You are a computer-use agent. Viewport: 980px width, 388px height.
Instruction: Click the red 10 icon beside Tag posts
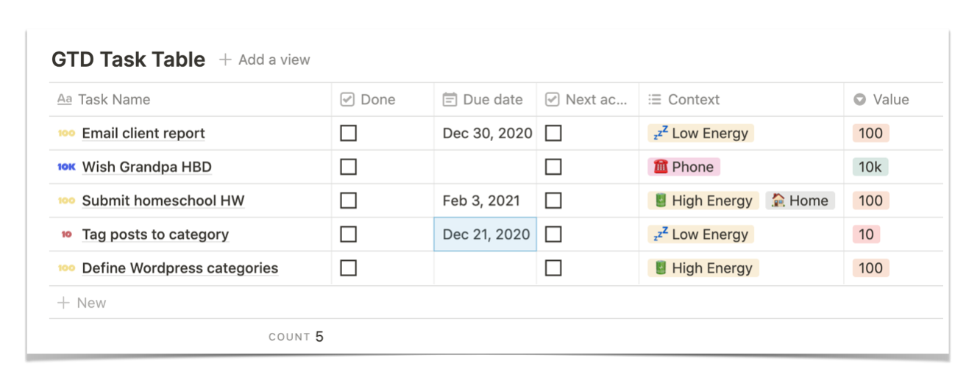click(66, 234)
